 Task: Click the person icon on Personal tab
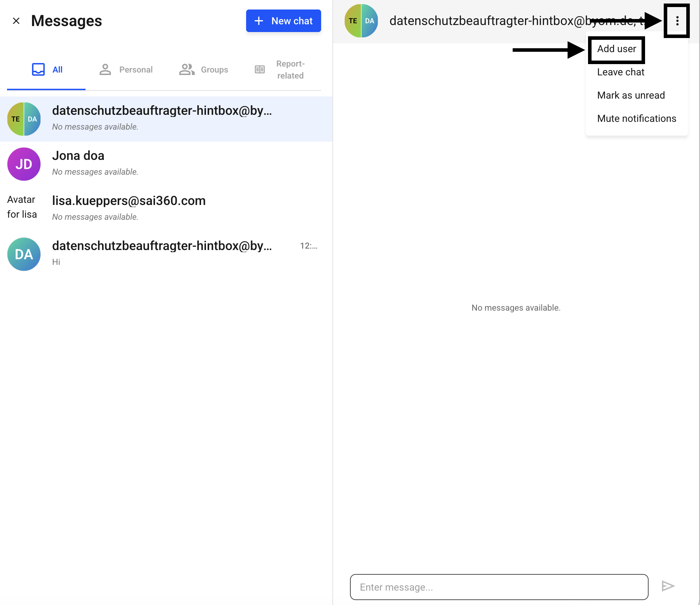coord(105,70)
